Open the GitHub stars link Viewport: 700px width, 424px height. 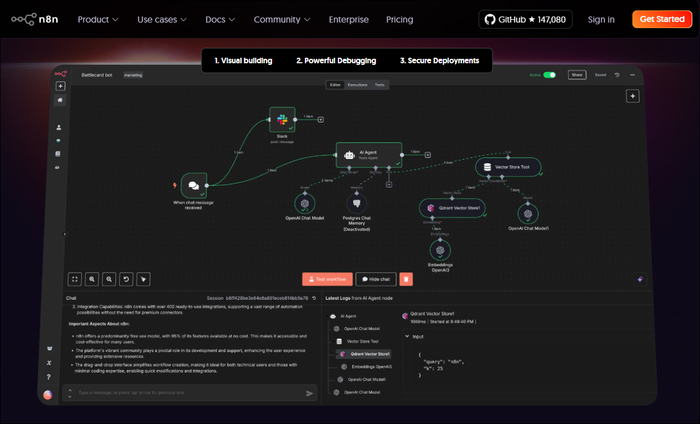click(x=523, y=19)
